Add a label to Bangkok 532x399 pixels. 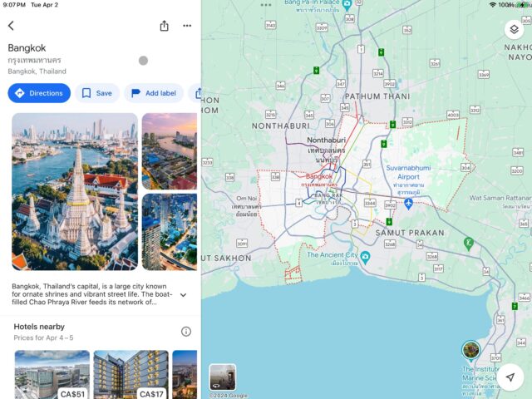pyautogui.click(x=153, y=93)
